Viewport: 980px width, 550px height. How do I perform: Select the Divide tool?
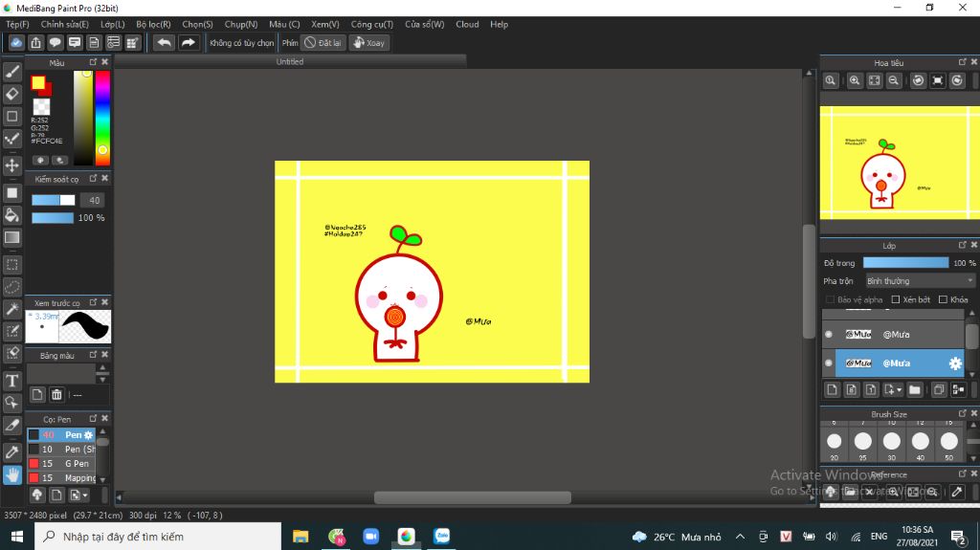click(x=11, y=425)
